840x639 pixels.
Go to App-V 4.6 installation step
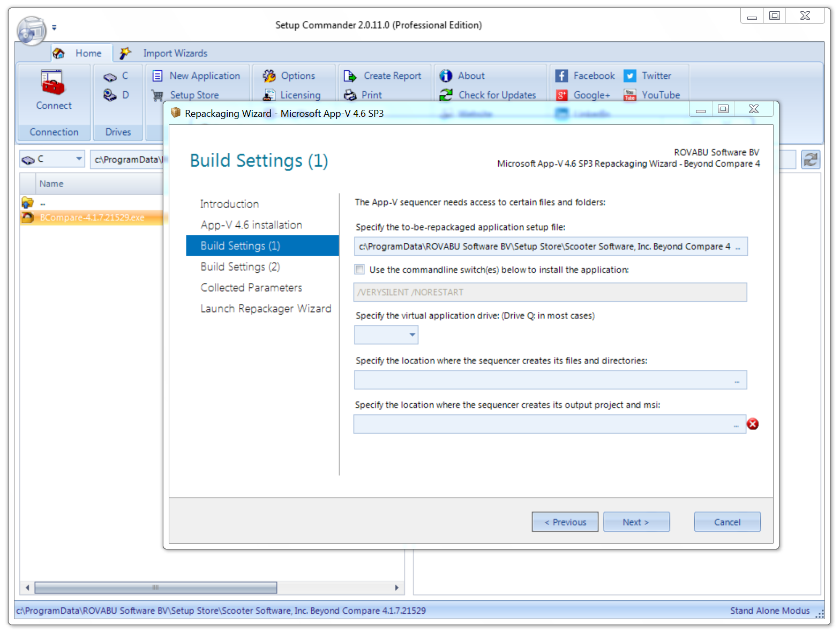pos(251,225)
